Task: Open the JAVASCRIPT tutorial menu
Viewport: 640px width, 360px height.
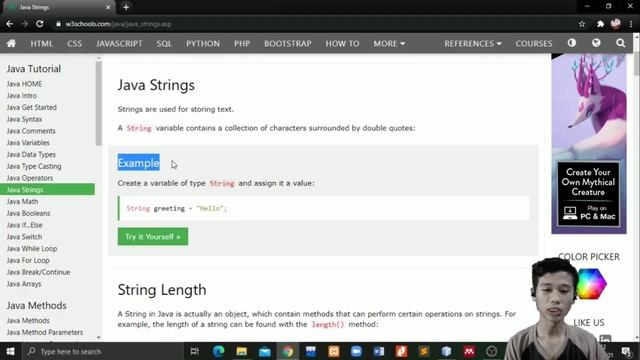Action: (x=119, y=43)
